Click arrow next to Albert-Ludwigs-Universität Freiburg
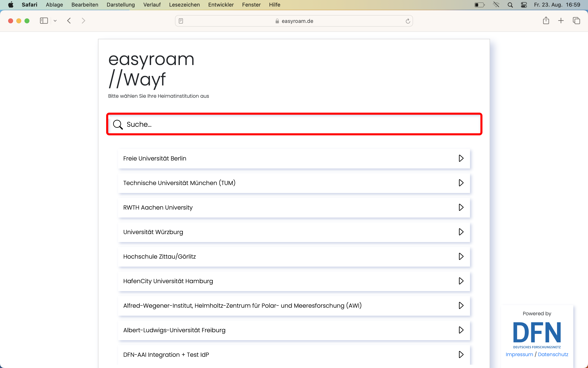The image size is (588, 368). coord(461,330)
